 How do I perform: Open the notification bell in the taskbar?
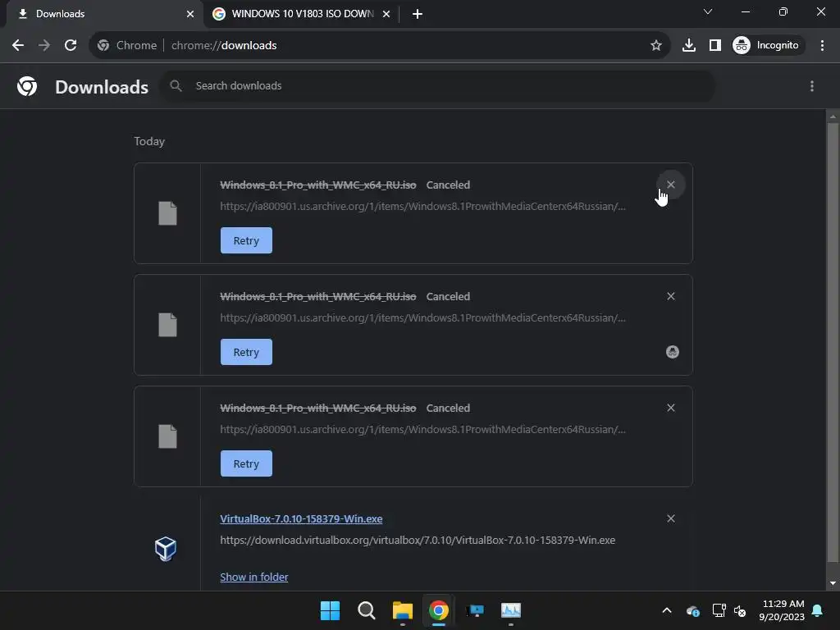point(818,610)
